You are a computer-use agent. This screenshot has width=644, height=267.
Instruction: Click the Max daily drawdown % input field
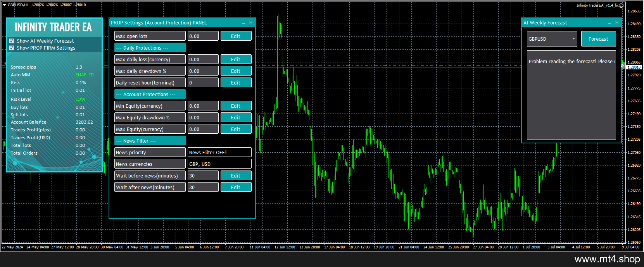[203, 71]
